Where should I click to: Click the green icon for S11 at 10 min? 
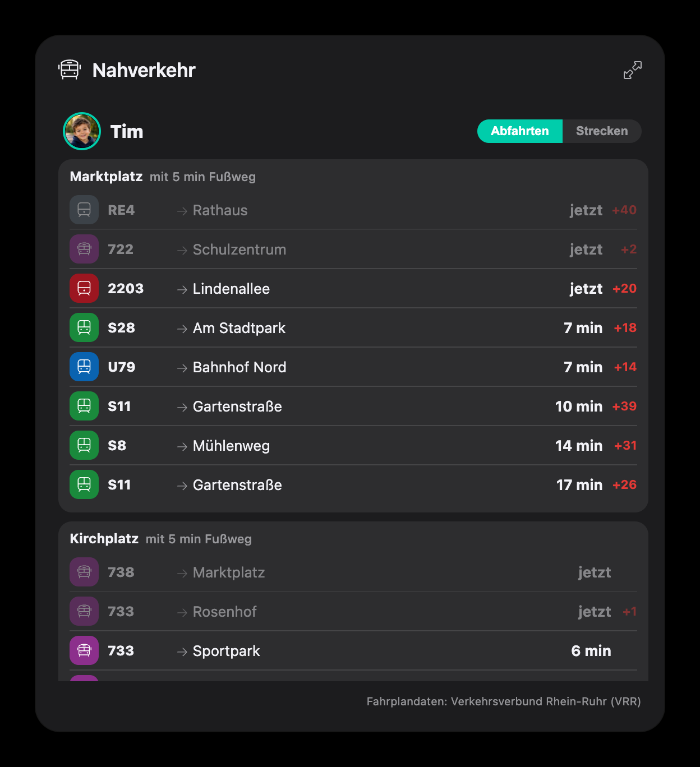[x=84, y=406]
